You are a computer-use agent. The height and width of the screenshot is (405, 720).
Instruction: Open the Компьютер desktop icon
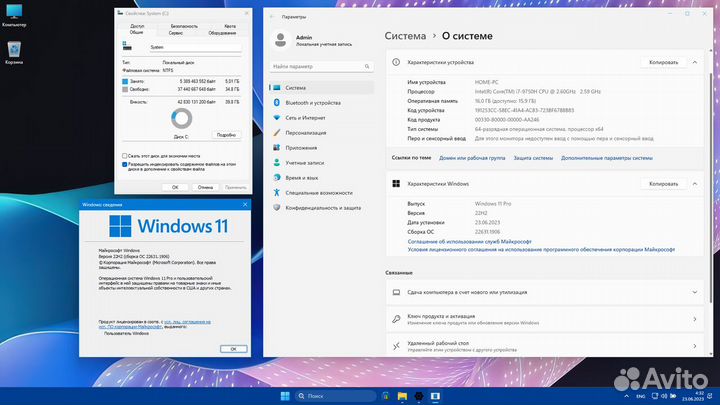click(x=14, y=15)
